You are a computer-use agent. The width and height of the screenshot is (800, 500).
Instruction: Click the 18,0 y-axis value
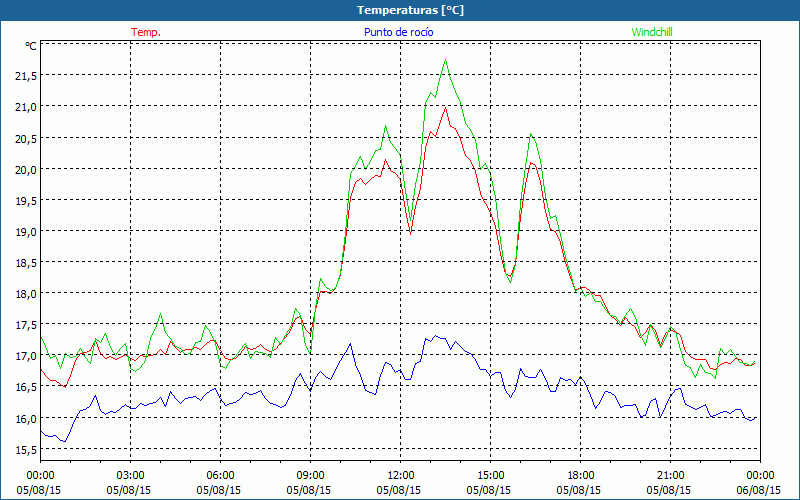(26, 294)
